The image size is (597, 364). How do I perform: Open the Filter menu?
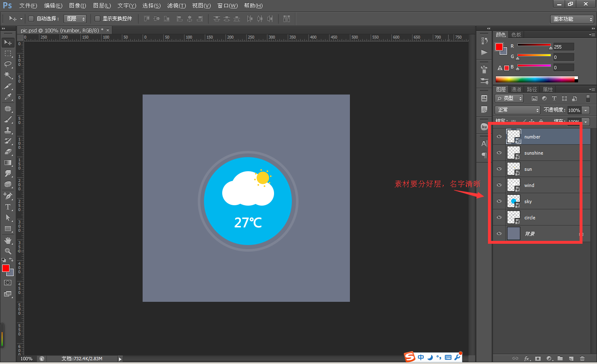coord(176,5)
